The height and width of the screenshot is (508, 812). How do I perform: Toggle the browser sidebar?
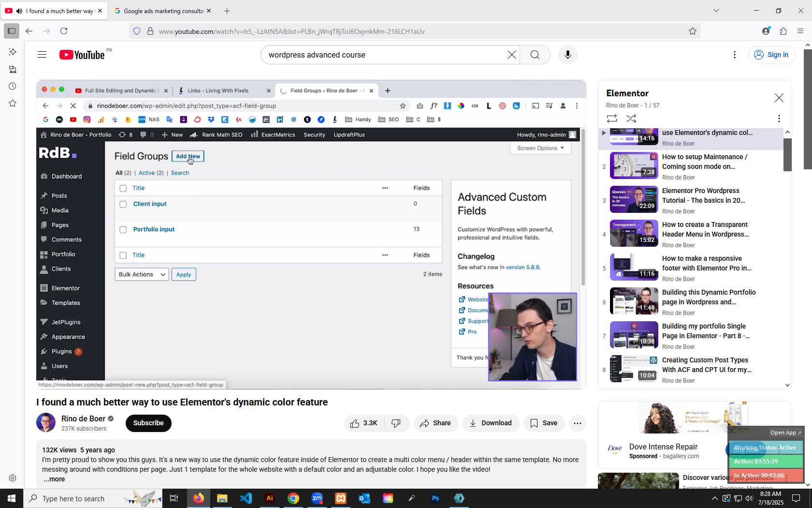[12, 31]
